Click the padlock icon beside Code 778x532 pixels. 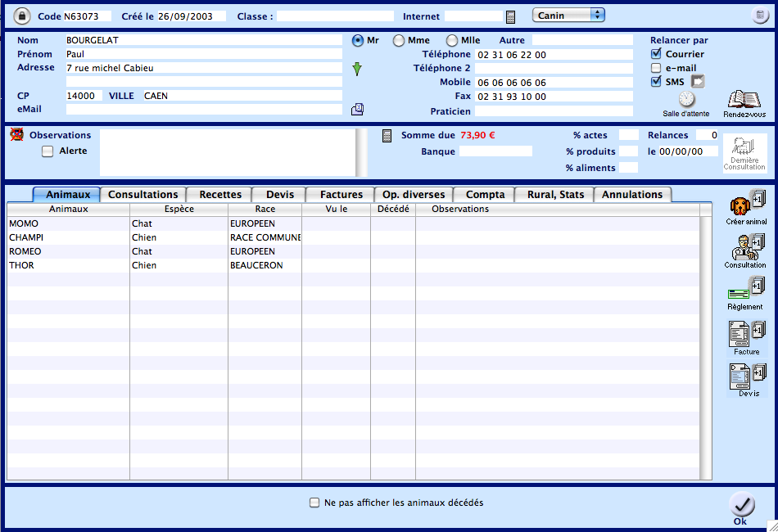(22, 16)
